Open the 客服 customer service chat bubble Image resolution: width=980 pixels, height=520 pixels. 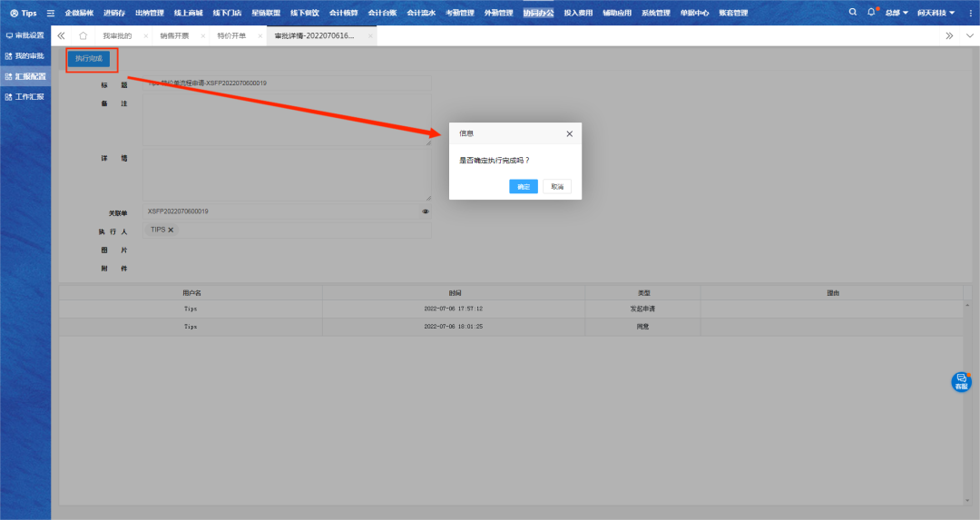[x=961, y=382]
